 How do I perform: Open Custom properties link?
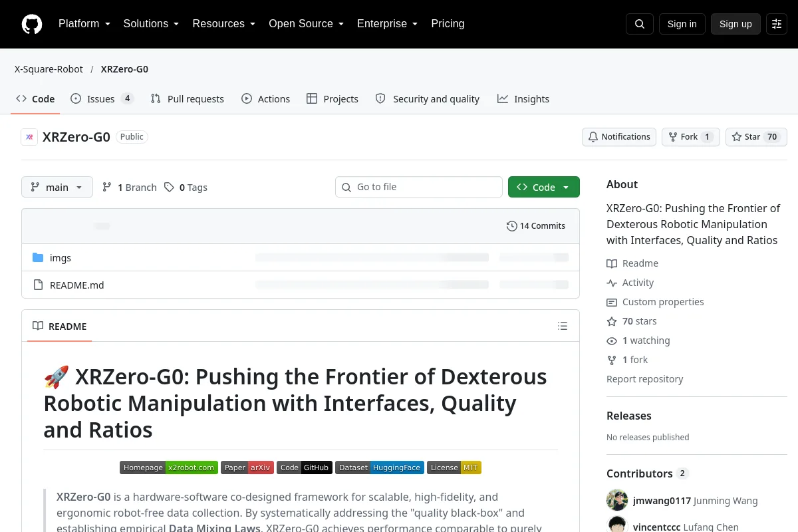coord(655,302)
